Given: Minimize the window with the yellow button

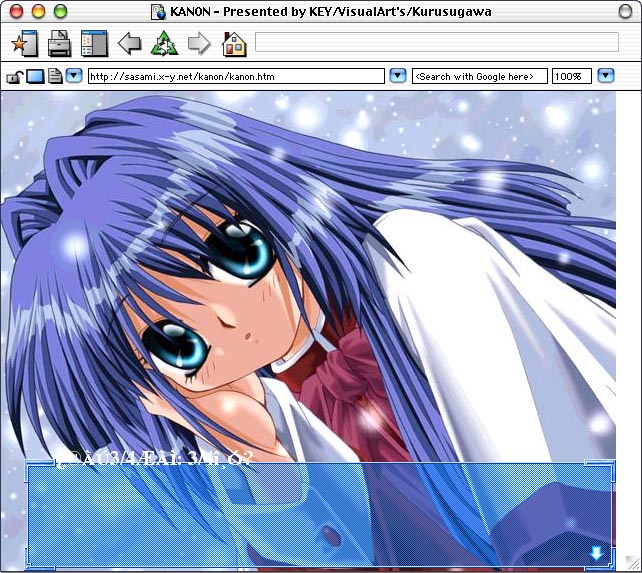Looking at the screenshot, I should (38, 11).
